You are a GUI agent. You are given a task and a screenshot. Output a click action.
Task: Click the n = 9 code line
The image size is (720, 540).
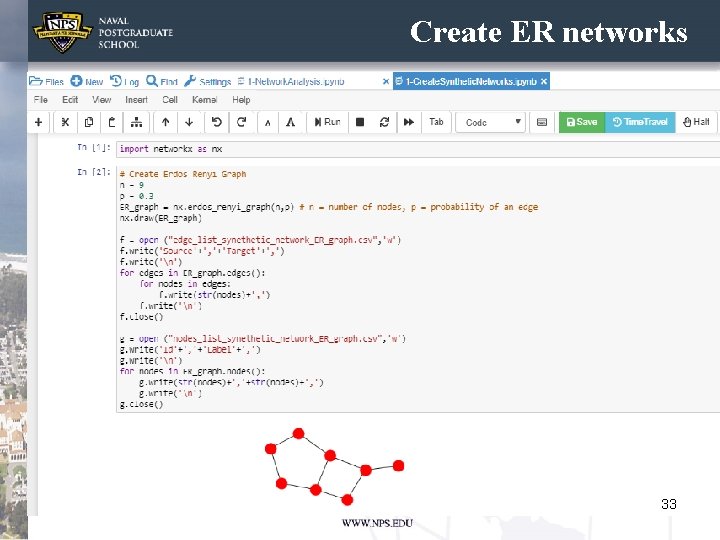132,185
